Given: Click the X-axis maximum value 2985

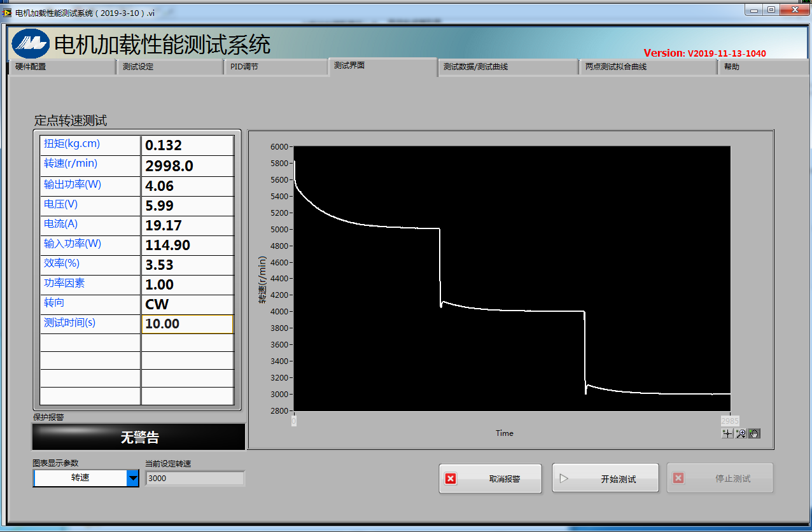Looking at the screenshot, I should click(x=729, y=421).
